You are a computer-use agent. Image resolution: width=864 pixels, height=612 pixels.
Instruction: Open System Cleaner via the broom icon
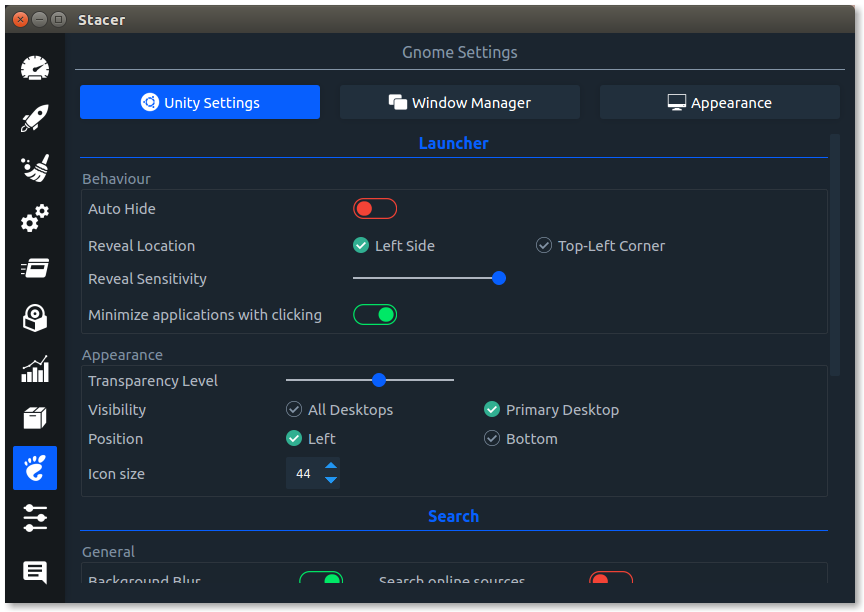35,169
